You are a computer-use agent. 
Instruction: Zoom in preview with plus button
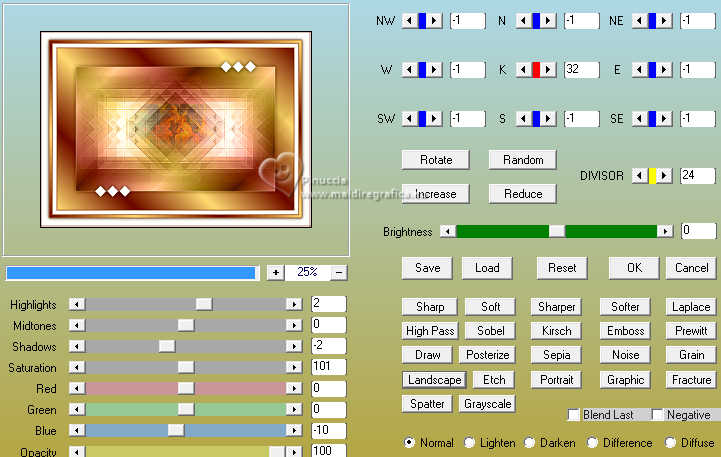click(x=275, y=273)
